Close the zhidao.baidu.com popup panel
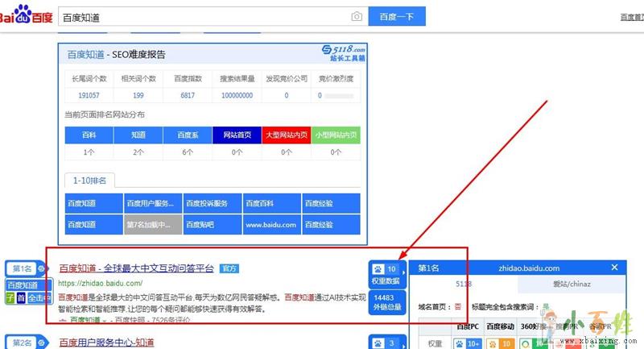 (615, 268)
